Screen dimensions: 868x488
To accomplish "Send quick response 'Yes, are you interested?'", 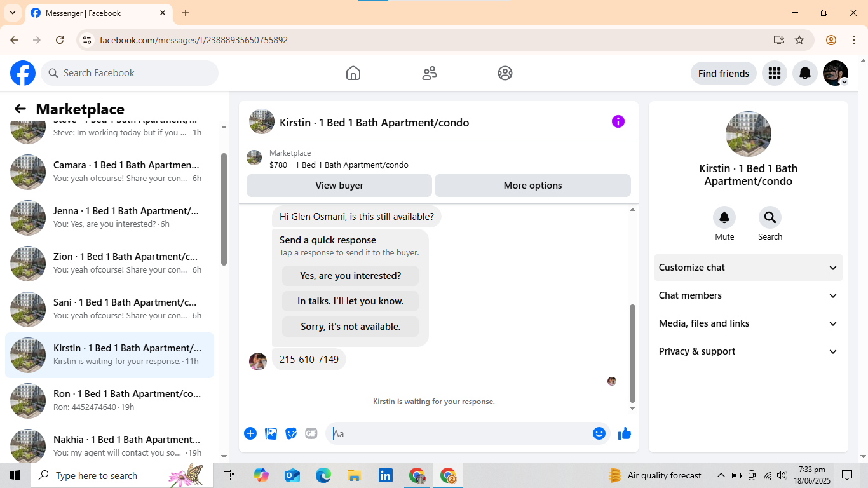I will pos(350,276).
